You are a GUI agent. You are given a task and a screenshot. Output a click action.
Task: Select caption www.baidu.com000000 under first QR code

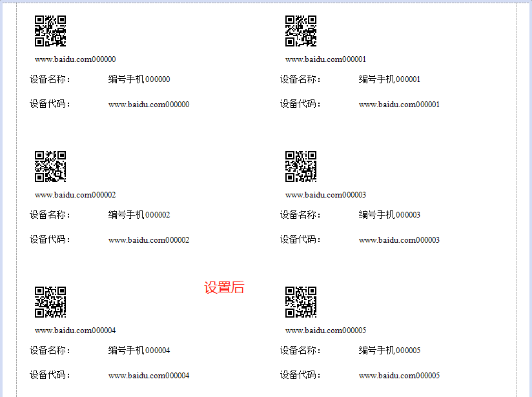[76, 59]
